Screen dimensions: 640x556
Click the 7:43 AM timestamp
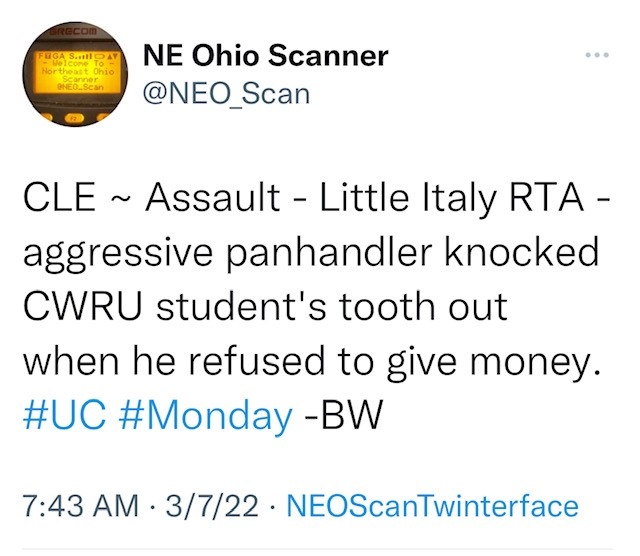(81, 506)
